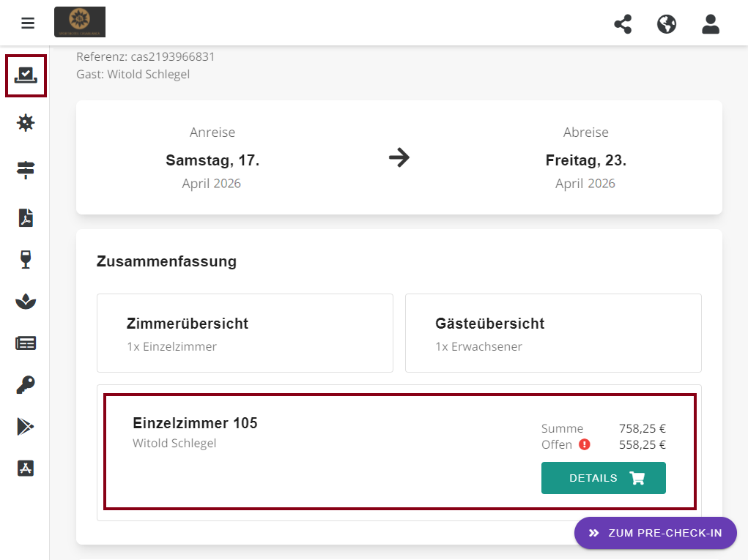Open the key sidebar icon
This screenshot has width=748, height=560.
point(26,384)
